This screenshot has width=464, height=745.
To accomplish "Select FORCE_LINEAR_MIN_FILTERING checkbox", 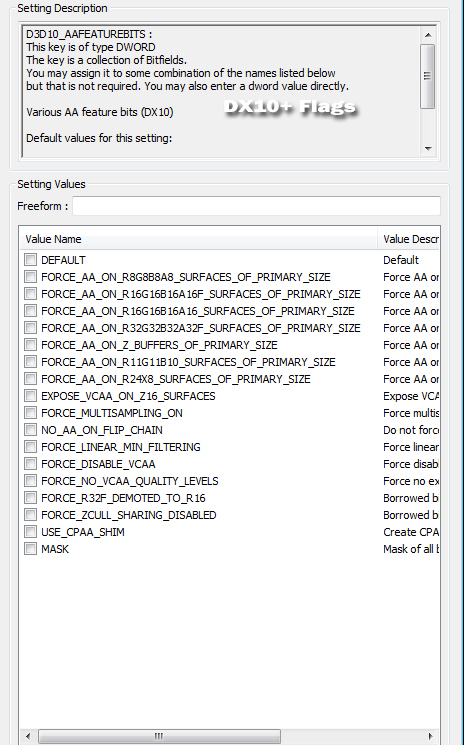I will 30,447.
